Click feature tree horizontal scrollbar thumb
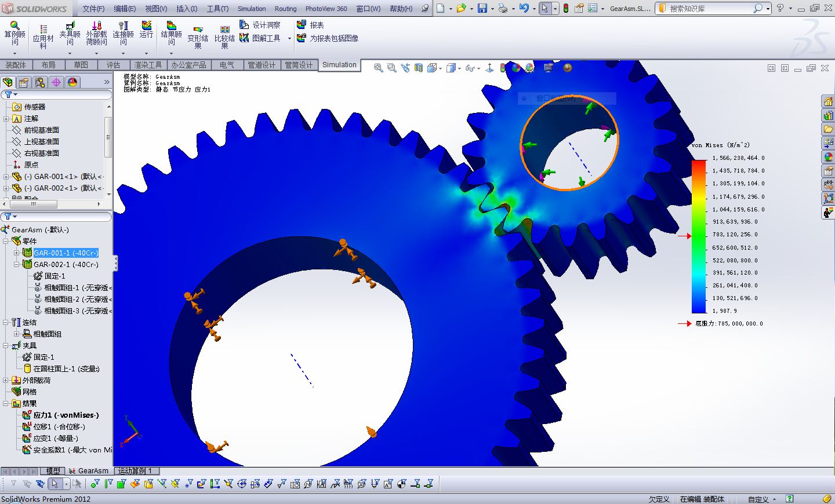The width and height of the screenshot is (835, 504). (33, 204)
